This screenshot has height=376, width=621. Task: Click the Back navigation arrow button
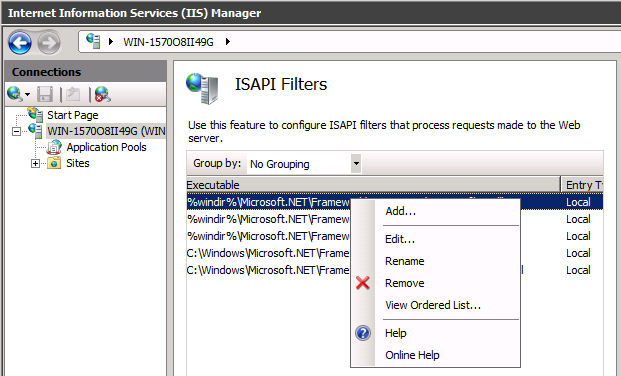pyautogui.click(x=20, y=42)
